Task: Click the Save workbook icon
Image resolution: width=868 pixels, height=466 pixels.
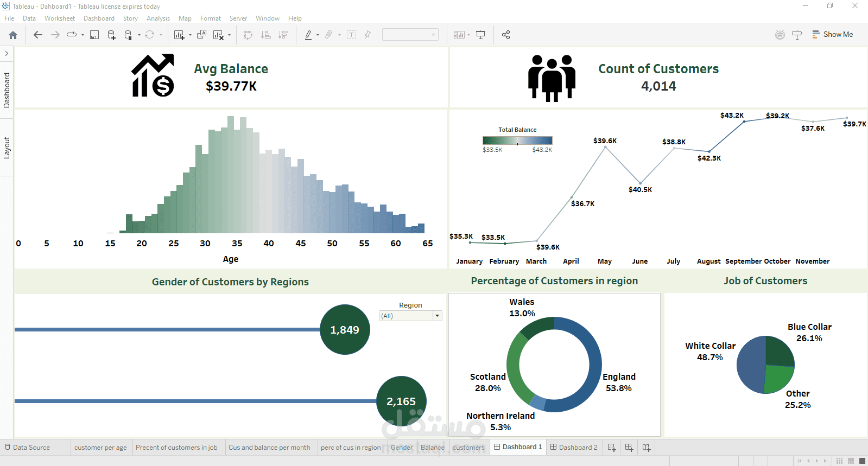Action: tap(94, 35)
